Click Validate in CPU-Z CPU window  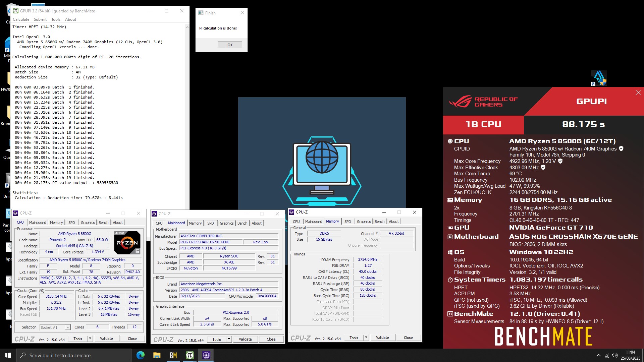(x=106, y=339)
